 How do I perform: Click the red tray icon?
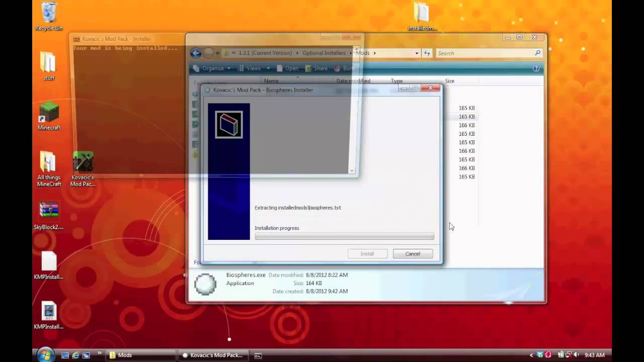coord(547,355)
